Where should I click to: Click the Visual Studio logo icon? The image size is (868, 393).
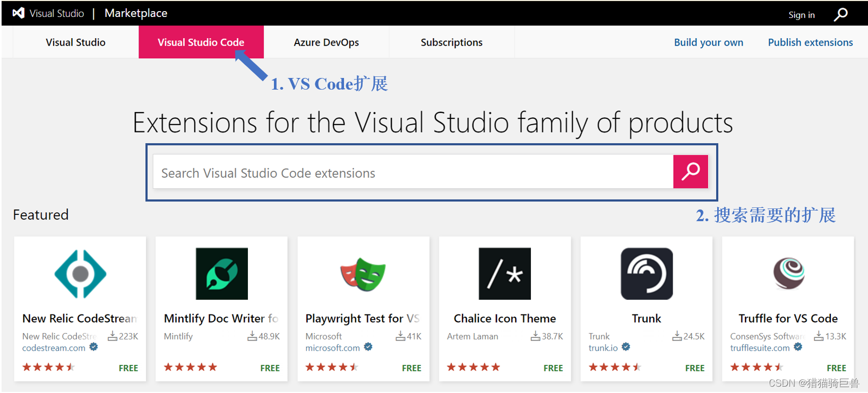tap(19, 13)
